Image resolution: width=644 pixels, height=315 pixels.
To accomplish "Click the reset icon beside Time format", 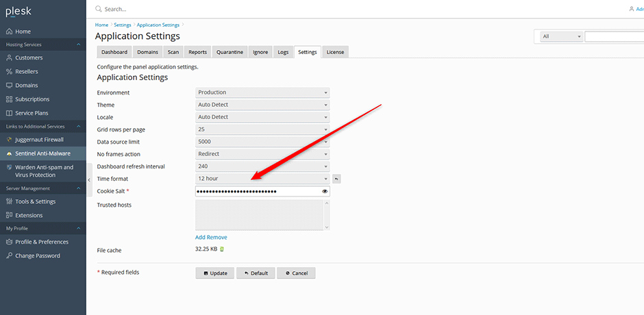I will (x=336, y=179).
